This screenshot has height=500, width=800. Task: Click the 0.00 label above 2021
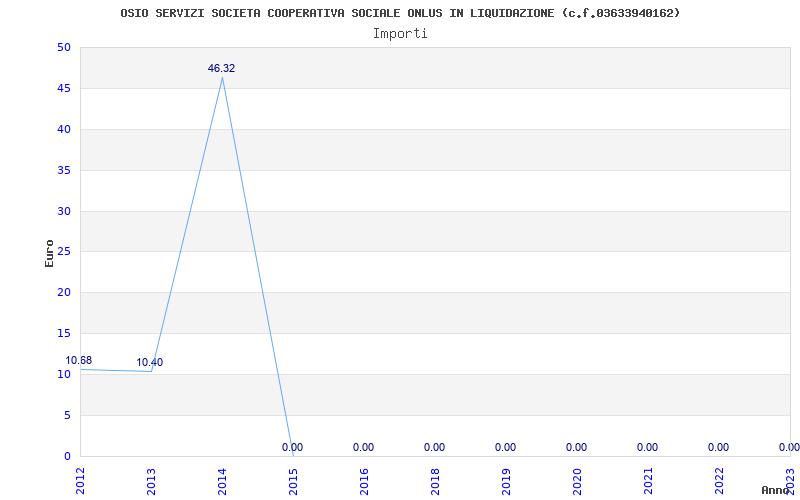tap(647, 447)
